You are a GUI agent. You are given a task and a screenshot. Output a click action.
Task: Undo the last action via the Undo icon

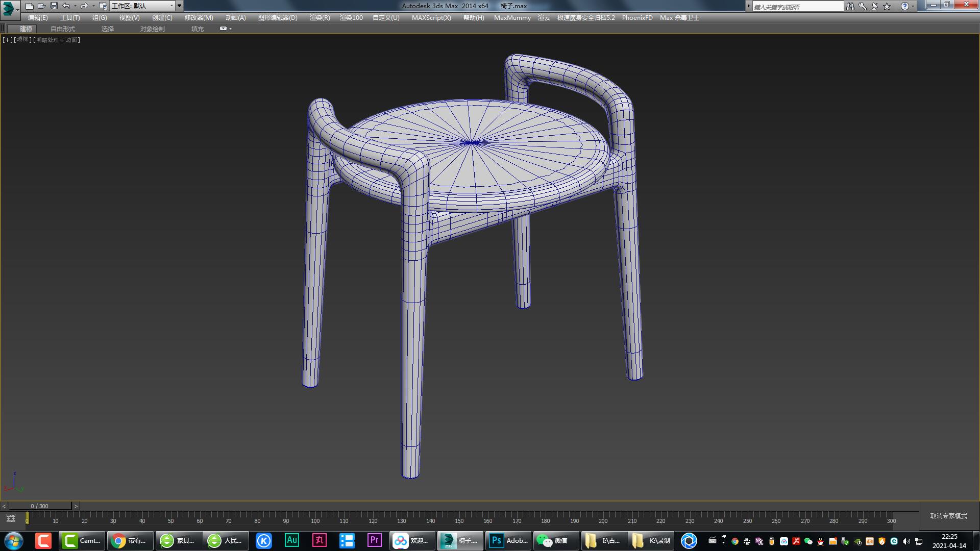(x=66, y=6)
